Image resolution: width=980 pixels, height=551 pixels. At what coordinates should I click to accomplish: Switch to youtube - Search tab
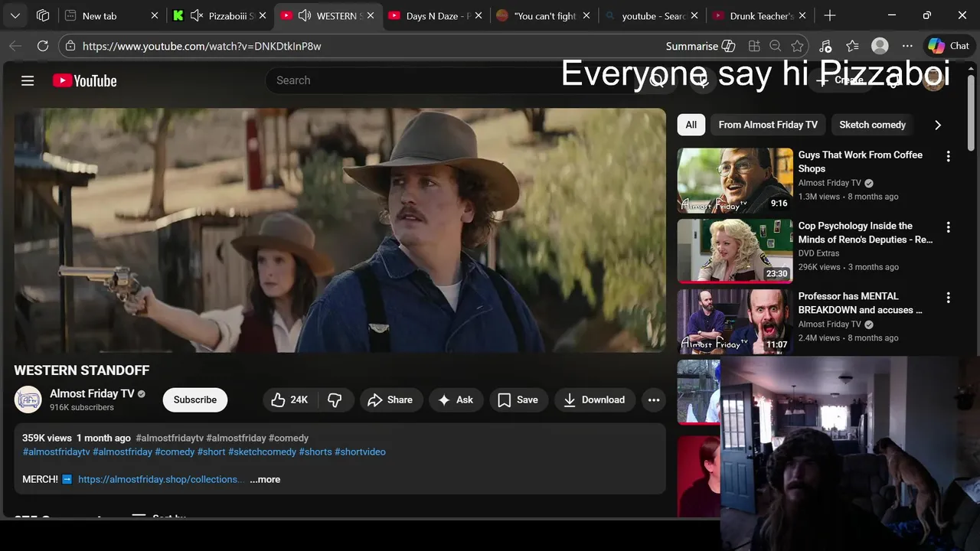[653, 15]
